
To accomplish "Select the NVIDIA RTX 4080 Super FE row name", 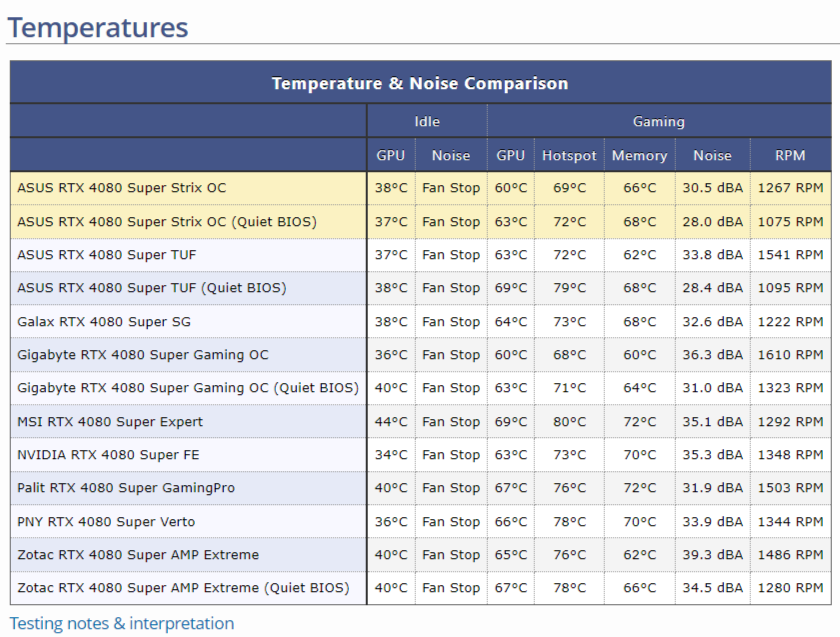I will point(108,455).
